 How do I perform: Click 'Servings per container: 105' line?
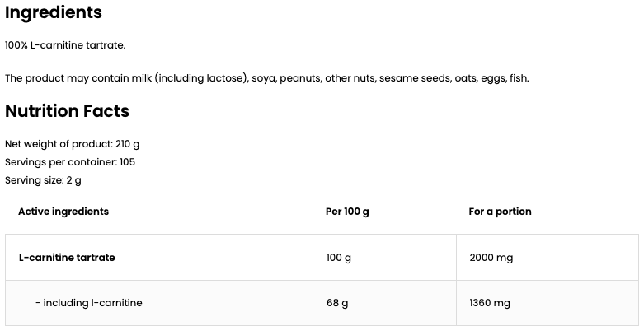[x=70, y=162]
